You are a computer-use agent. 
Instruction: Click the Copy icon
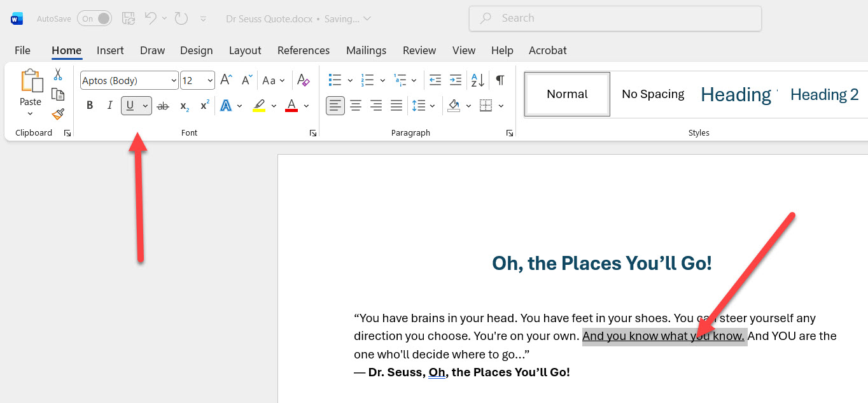click(x=58, y=94)
